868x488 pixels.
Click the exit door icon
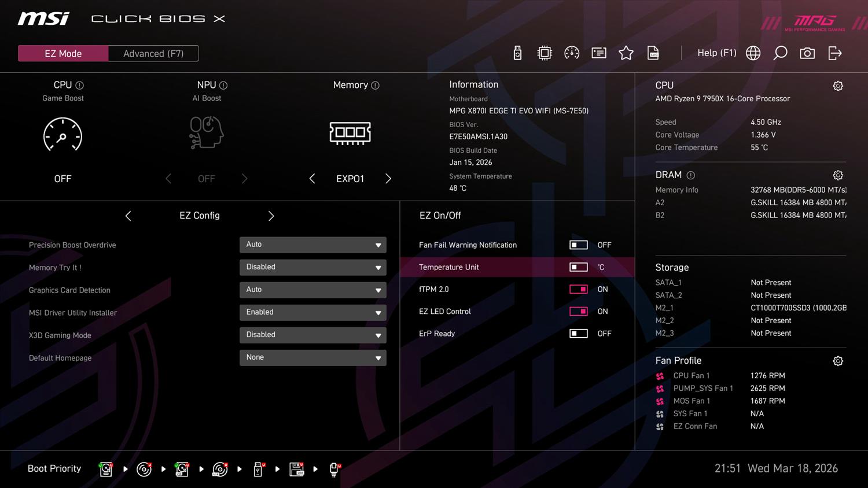[834, 53]
